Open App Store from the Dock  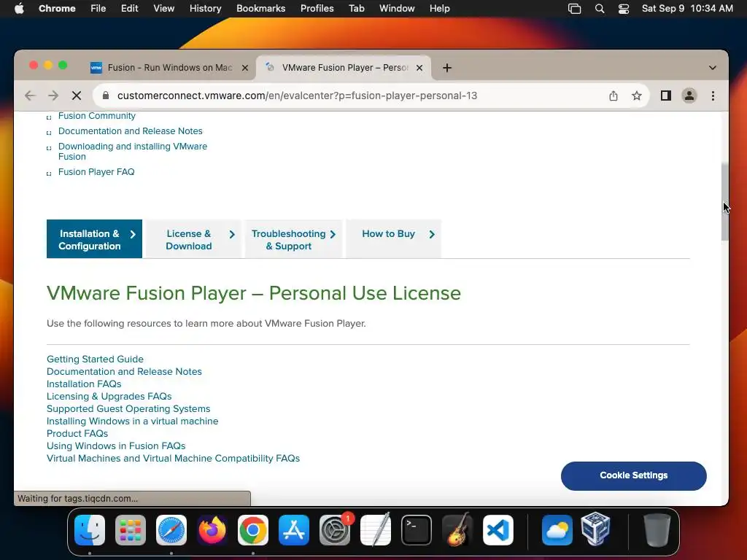pyautogui.click(x=294, y=530)
